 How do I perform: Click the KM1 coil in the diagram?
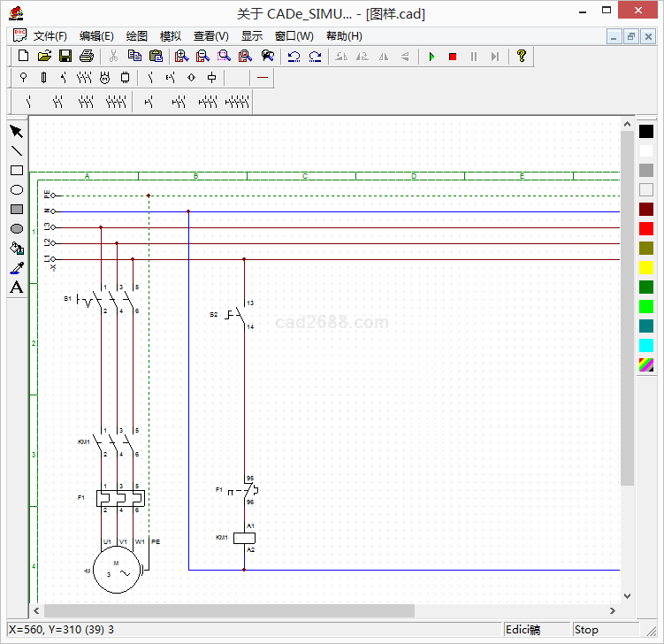[244, 538]
